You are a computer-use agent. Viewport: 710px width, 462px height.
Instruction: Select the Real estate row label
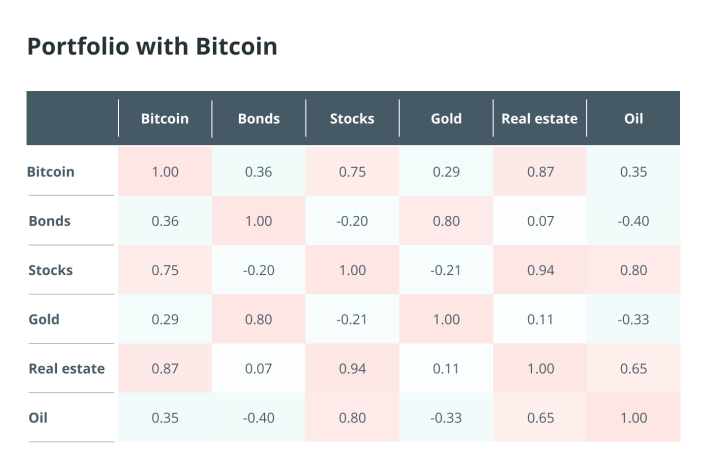pos(67,369)
